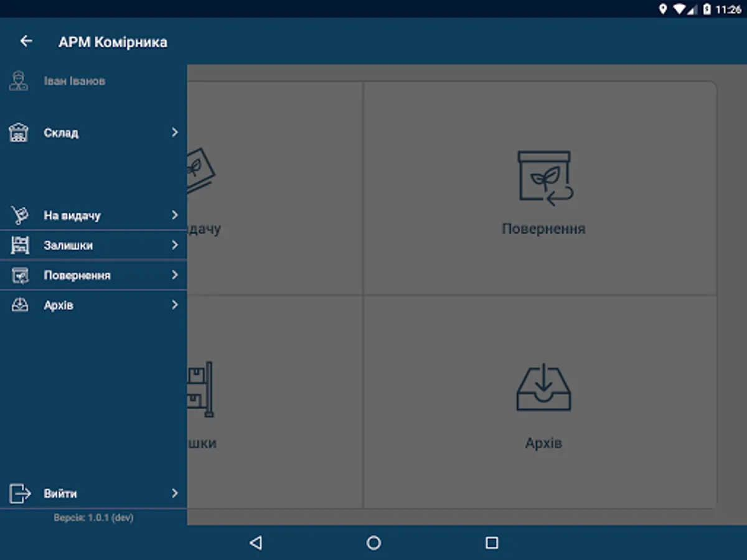This screenshot has height=560, width=747.
Task: Click the На видачу hand truck icon
Action: [20, 215]
